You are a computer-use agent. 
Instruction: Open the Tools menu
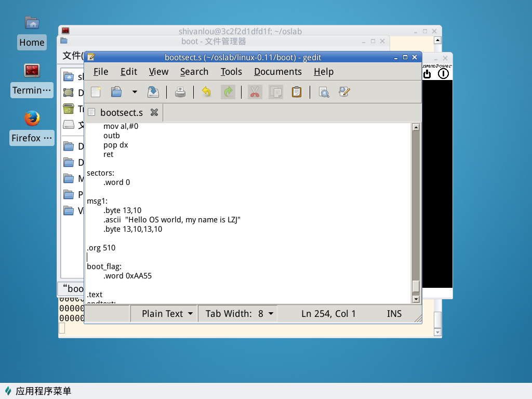click(231, 72)
